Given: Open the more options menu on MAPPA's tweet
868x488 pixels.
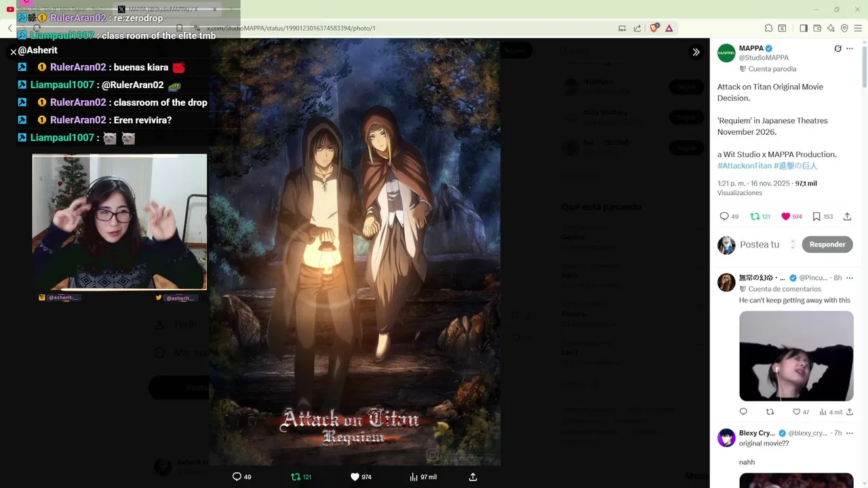Looking at the screenshot, I should (x=850, y=49).
